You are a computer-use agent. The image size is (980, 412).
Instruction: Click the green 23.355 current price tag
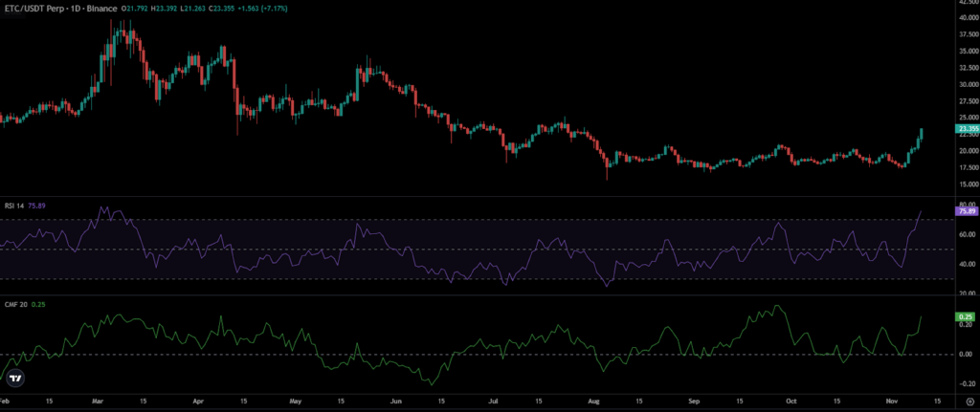(967, 129)
